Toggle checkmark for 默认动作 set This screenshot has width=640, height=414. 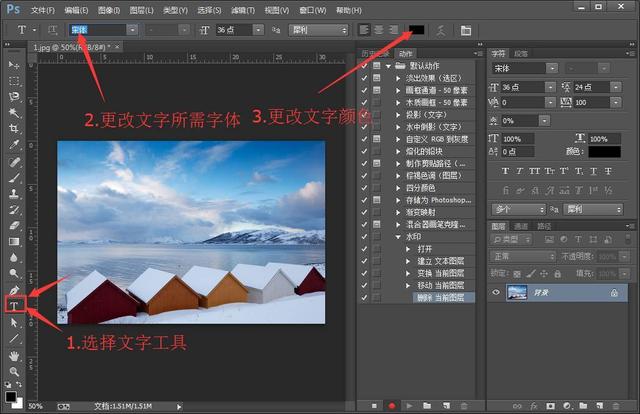click(x=364, y=66)
